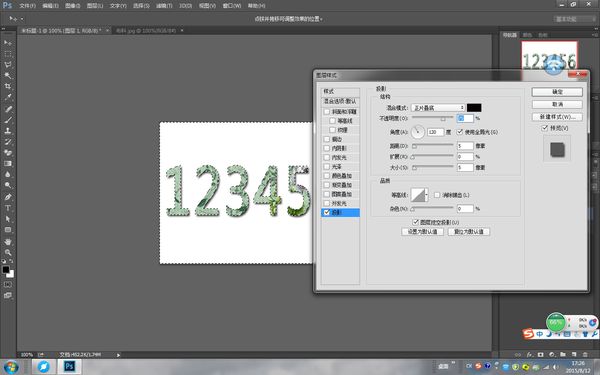
Task: Select the Clone Stamp tool
Action: 8,131
